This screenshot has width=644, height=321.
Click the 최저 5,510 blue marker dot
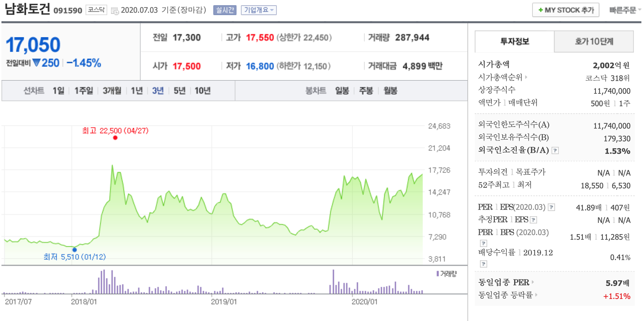click(x=75, y=250)
